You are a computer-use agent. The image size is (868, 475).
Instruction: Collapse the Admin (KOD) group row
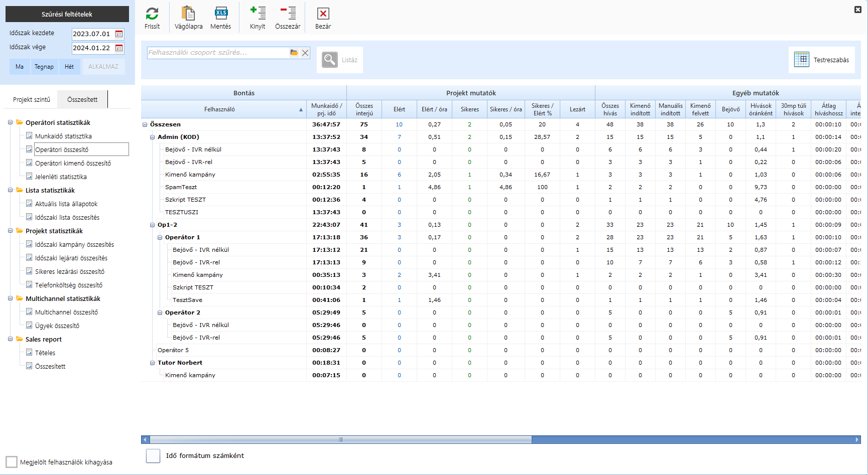point(153,137)
